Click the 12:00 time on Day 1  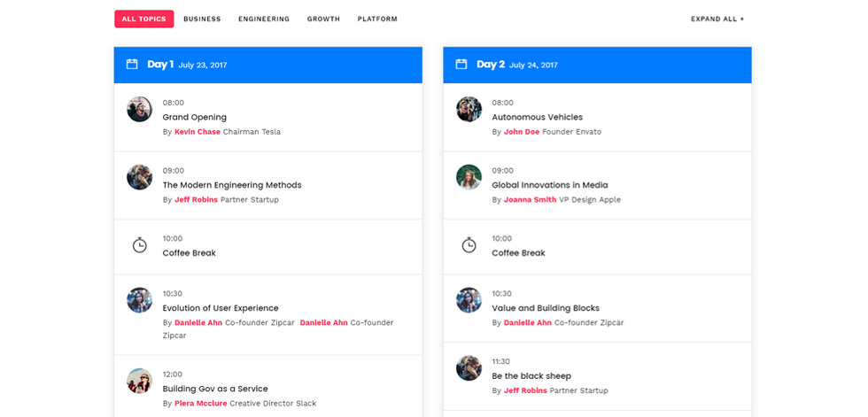[172, 375]
